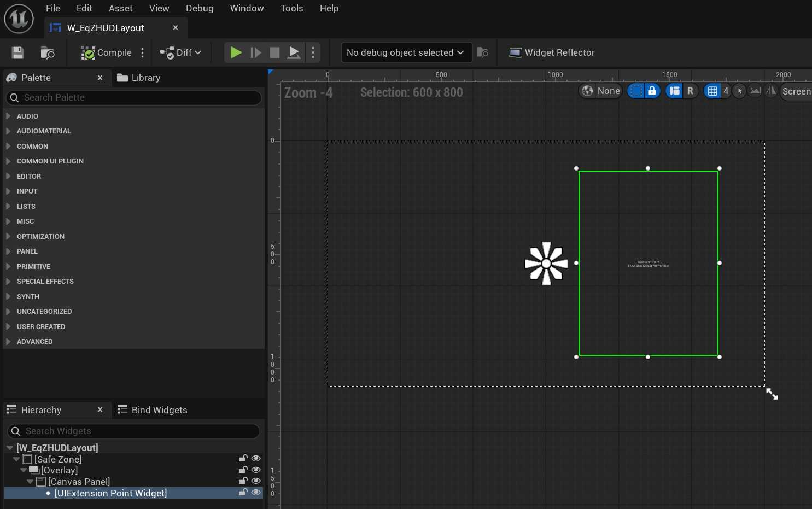Click the Compile button
Image resolution: width=812 pixels, height=509 pixels.
coord(107,52)
